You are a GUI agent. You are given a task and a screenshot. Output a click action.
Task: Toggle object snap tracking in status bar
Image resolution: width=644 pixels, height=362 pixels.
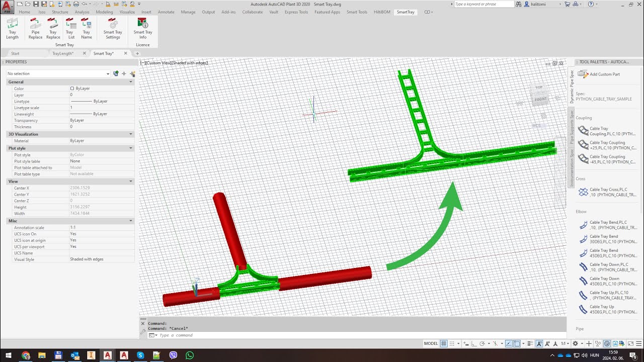[509, 343]
